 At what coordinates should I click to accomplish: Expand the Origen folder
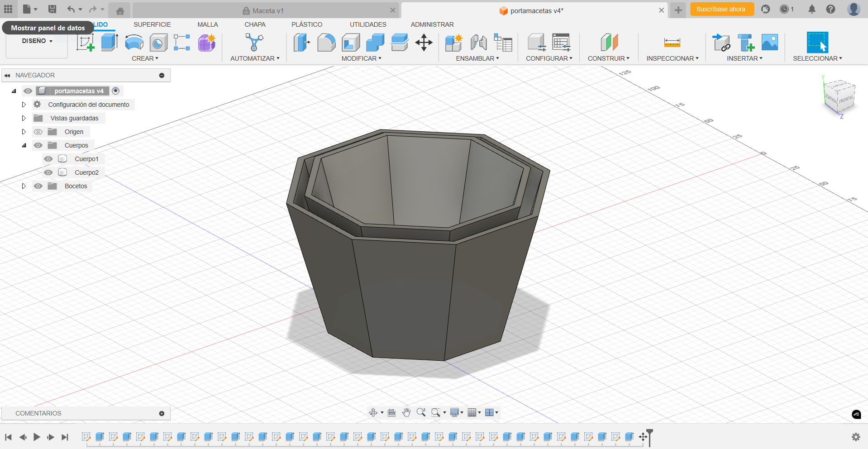coord(24,132)
